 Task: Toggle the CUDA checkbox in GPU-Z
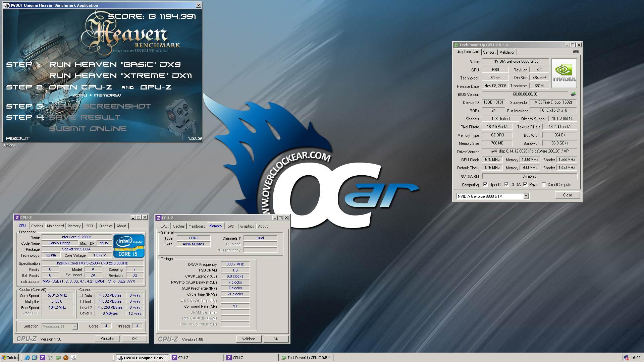[x=506, y=184]
